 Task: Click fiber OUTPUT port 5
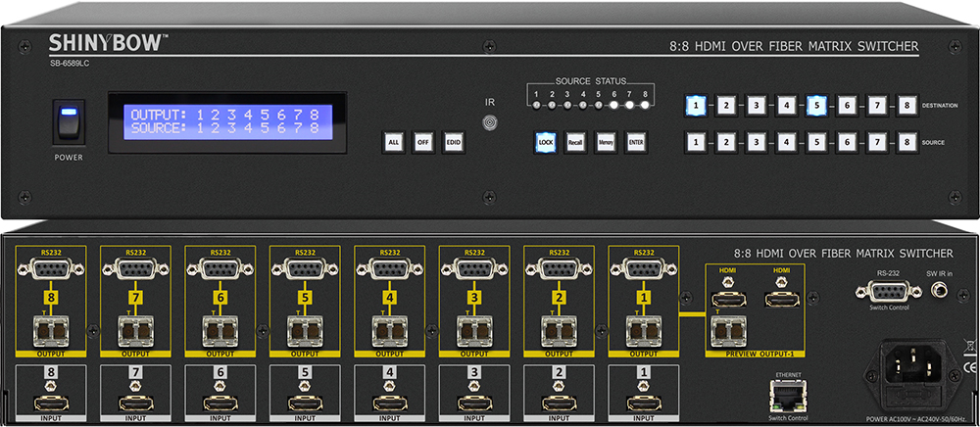tap(305, 330)
